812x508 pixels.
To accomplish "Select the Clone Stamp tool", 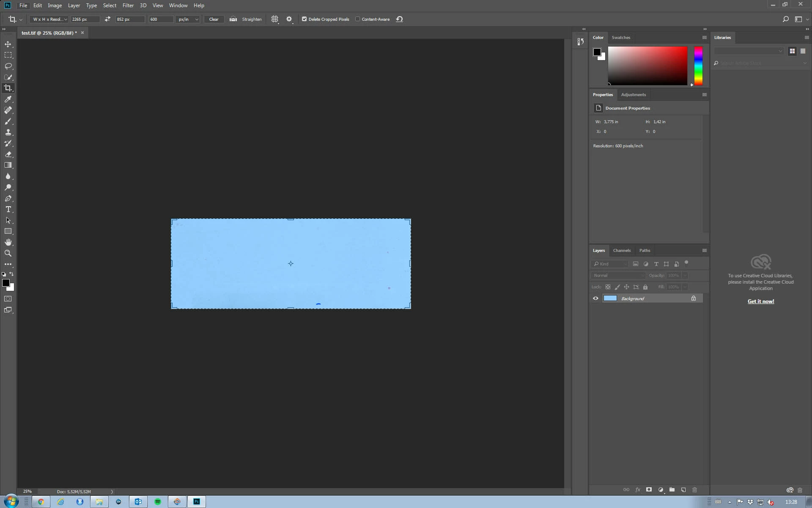I will click(8, 132).
